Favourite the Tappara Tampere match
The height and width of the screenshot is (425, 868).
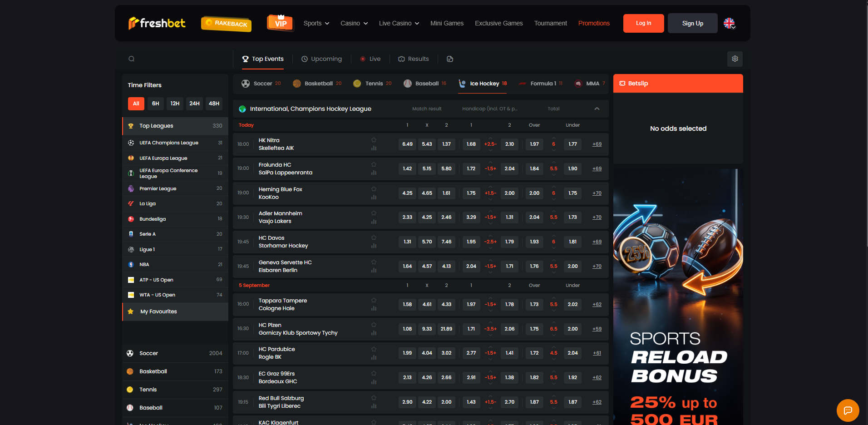click(x=374, y=300)
